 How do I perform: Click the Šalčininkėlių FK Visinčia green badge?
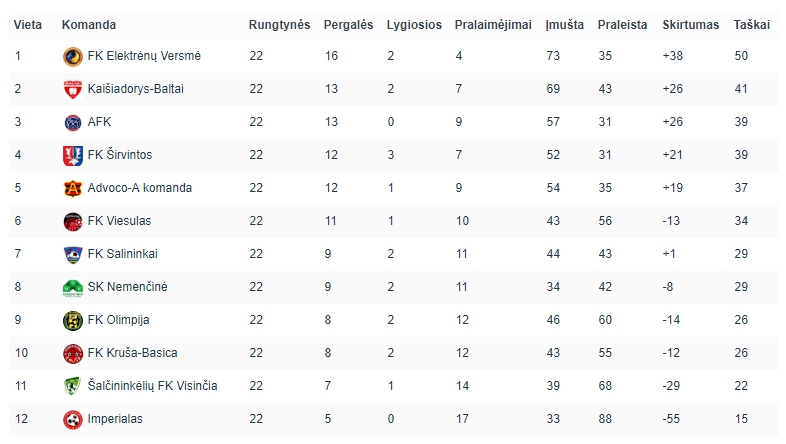[x=73, y=386]
